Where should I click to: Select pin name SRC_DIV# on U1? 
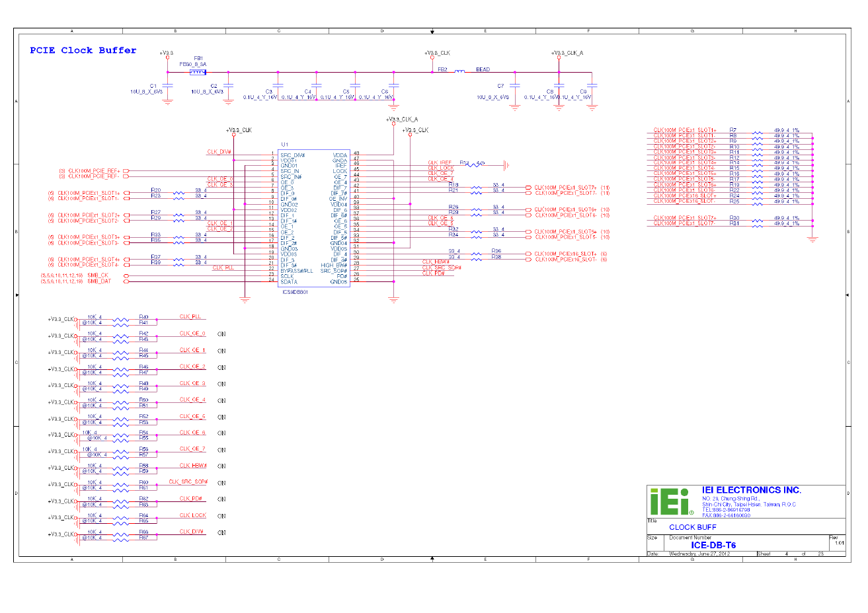pyautogui.click(x=292, y=155)
